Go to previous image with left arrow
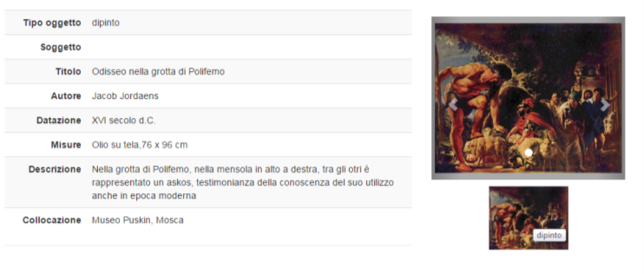The height and width of the screenshot is (274, 644). click(x=453, y=104)
